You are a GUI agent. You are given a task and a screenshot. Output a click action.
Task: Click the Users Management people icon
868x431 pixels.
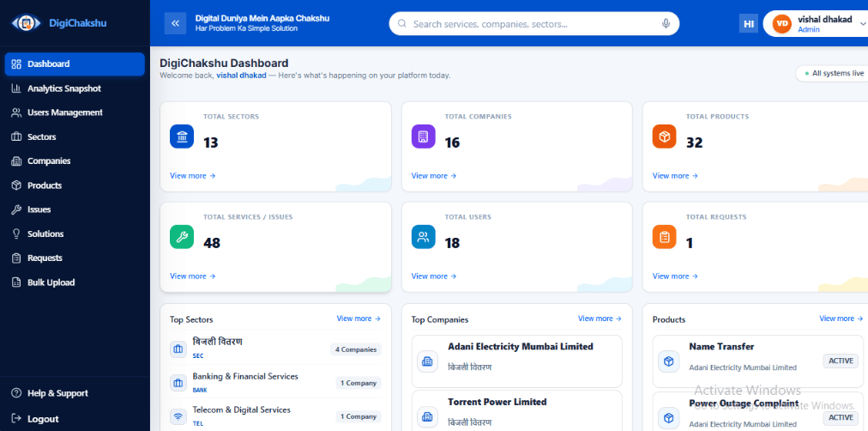(x=16, y=112)
